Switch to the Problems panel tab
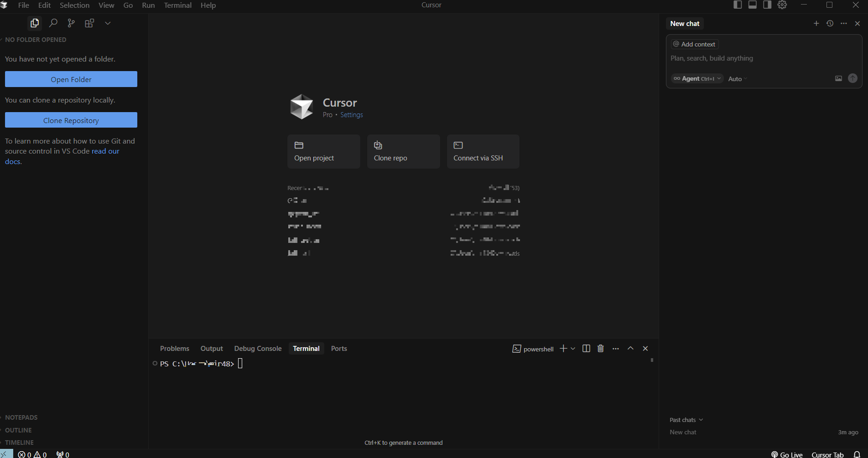The height and width of the screenshot is (458, 868). 175,348
